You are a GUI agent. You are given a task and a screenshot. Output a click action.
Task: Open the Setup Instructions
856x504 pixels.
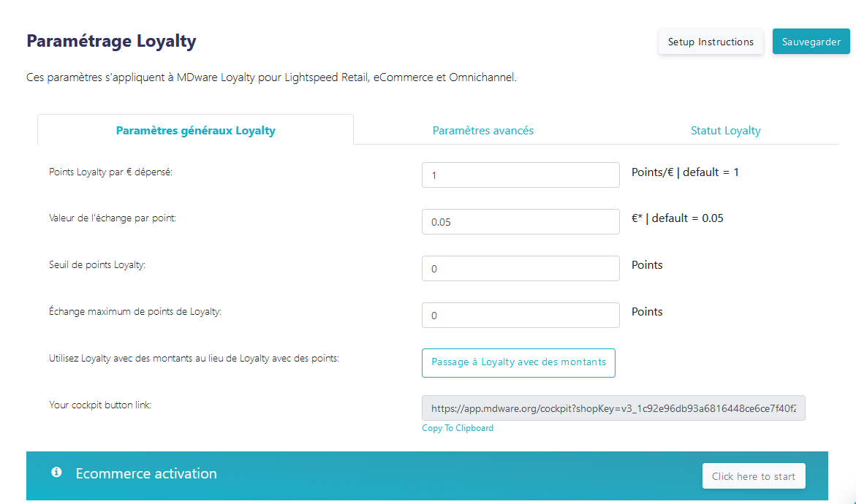click(x=711, y=42)
